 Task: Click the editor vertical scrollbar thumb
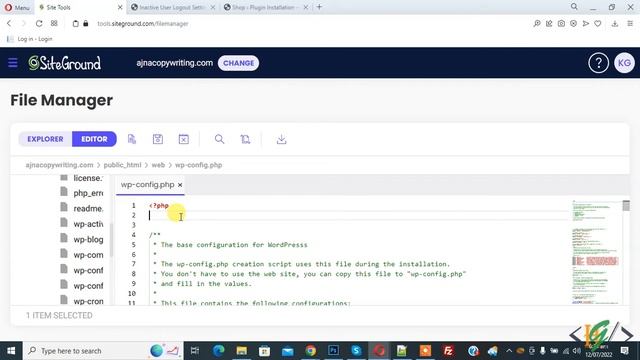coord(626,205)
